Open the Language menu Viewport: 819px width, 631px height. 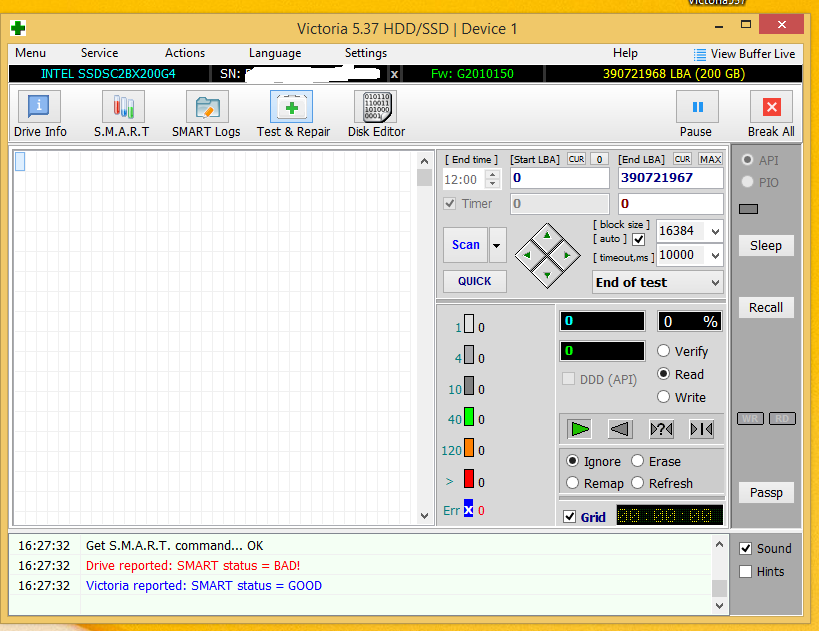pyautogui.click(x=275, y=53)
